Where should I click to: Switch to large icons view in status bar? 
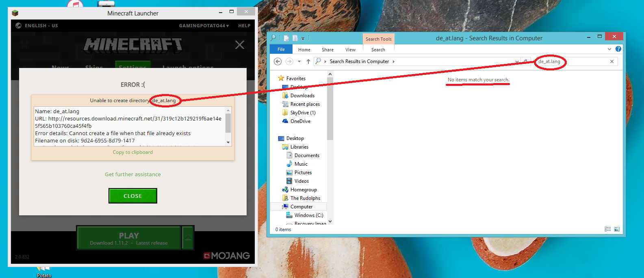click(x=617, y=229)
